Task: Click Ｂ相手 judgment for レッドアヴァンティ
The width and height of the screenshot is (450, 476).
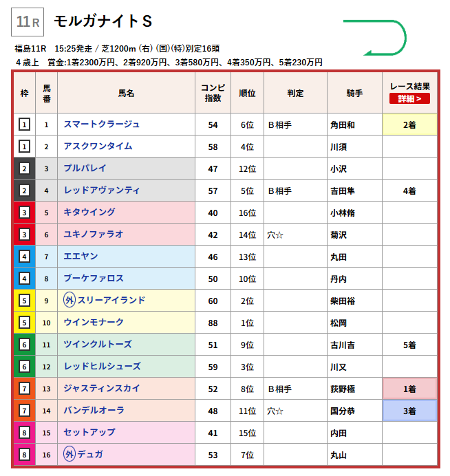Action: [x=279, y=191]
